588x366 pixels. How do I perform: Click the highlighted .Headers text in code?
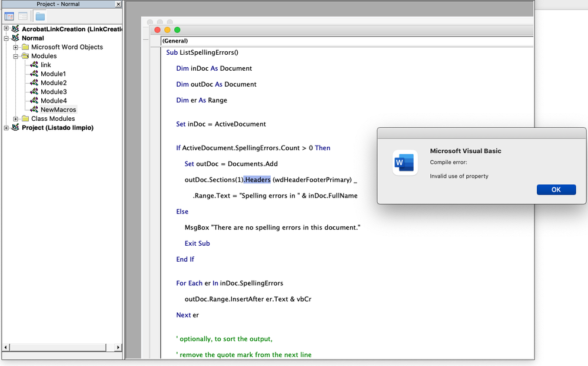[257, 180]
